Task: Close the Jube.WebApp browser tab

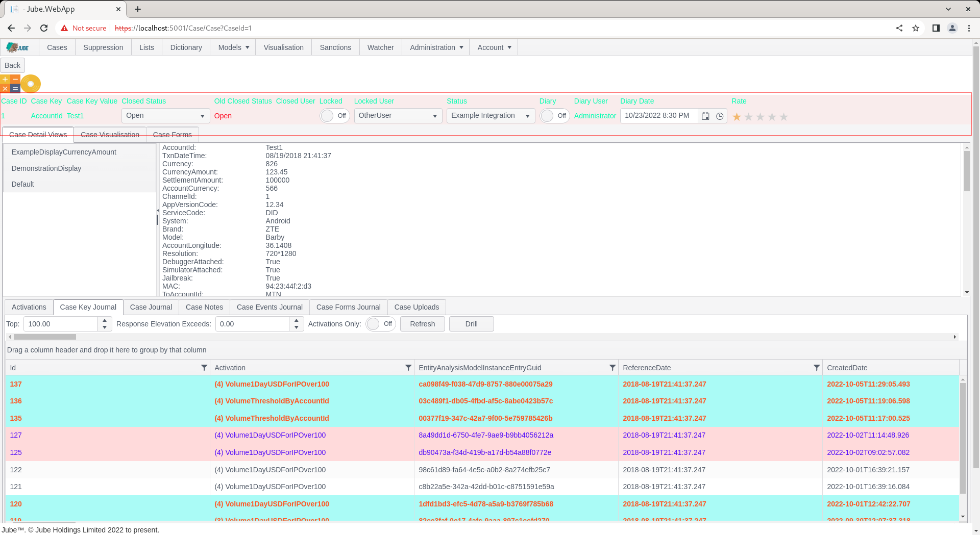Action: tap(118, 9)
